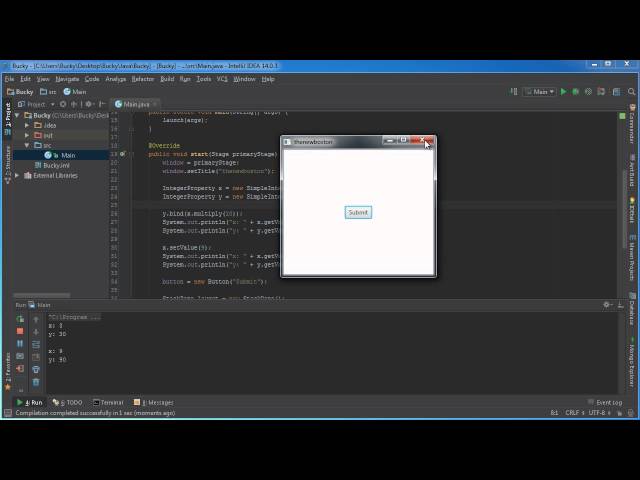Expand the .idea folder
Viewport: 640px width, 480px height.
click(27, 125)
